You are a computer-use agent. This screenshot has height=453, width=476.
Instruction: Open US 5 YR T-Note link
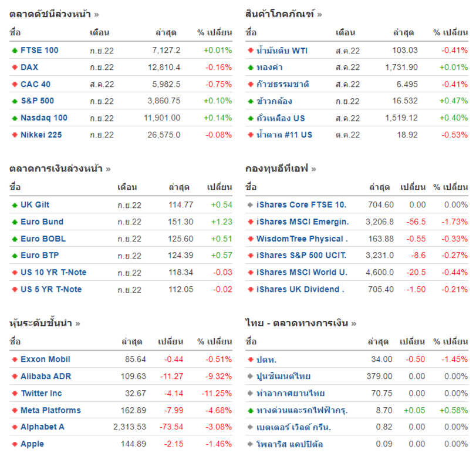click(x=51, y=289)
